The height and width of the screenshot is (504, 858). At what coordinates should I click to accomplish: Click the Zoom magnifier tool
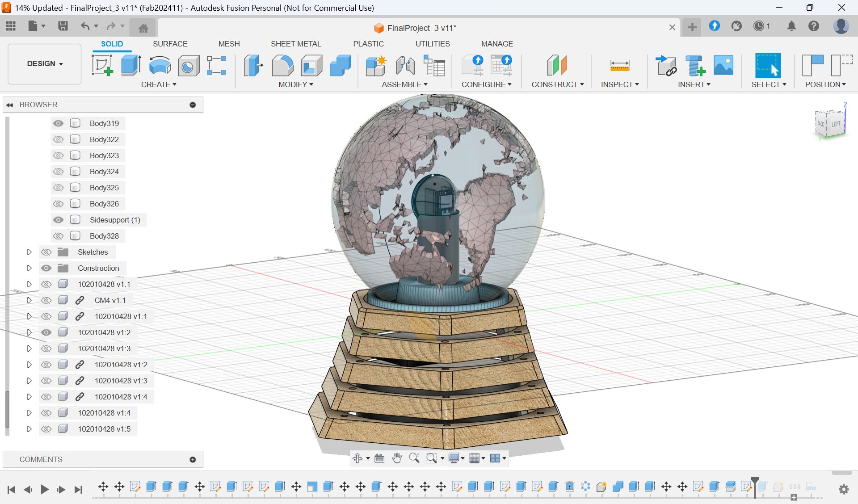[x=414, y=458]
